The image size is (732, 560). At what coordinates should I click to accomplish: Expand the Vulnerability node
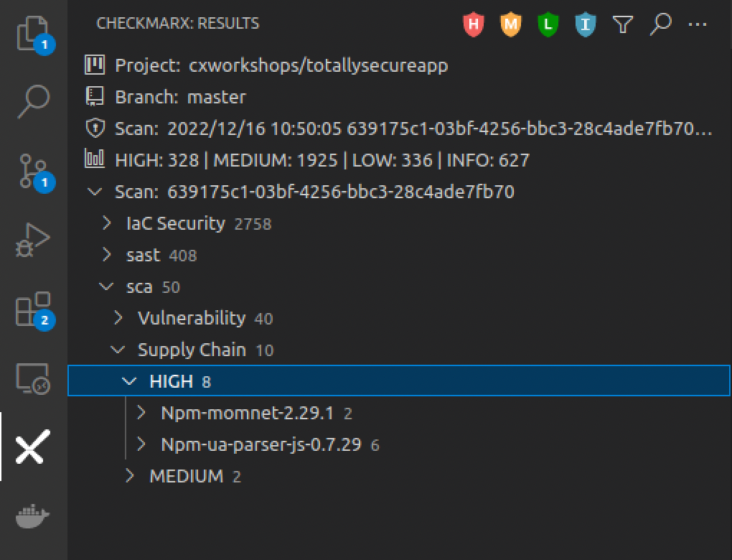(118, 318)
